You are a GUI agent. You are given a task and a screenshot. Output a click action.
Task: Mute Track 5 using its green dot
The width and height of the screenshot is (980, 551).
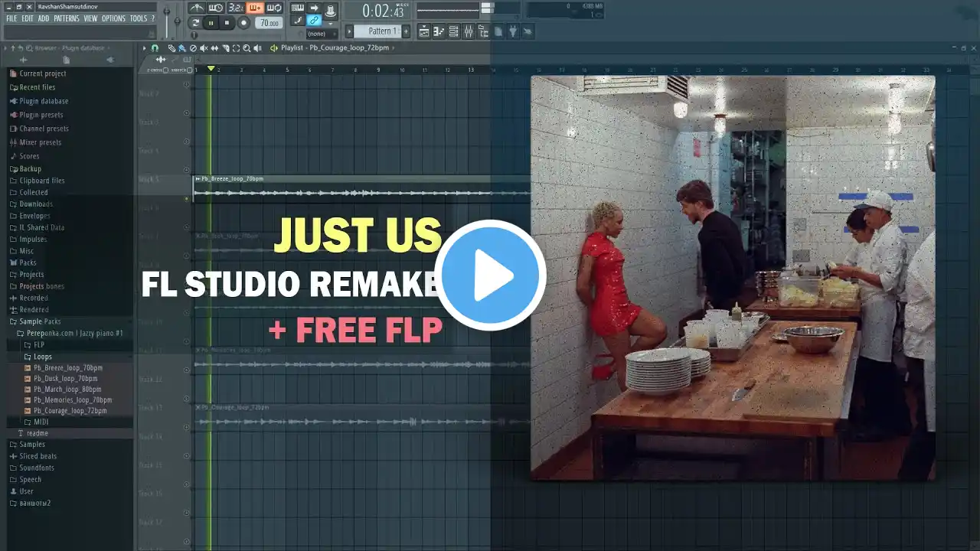tap(187, 198)
